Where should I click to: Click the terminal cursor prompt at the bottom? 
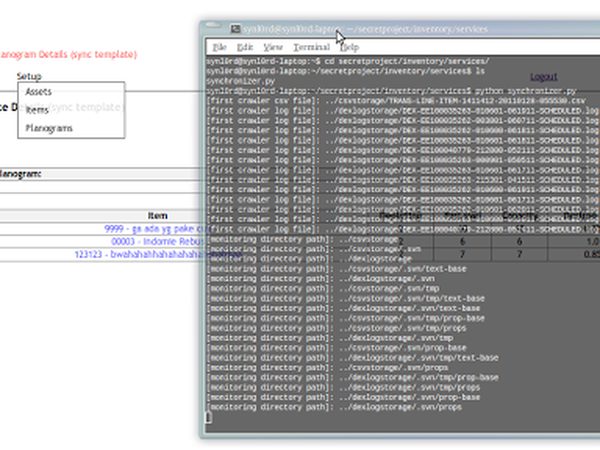click(x=209, y=417)
